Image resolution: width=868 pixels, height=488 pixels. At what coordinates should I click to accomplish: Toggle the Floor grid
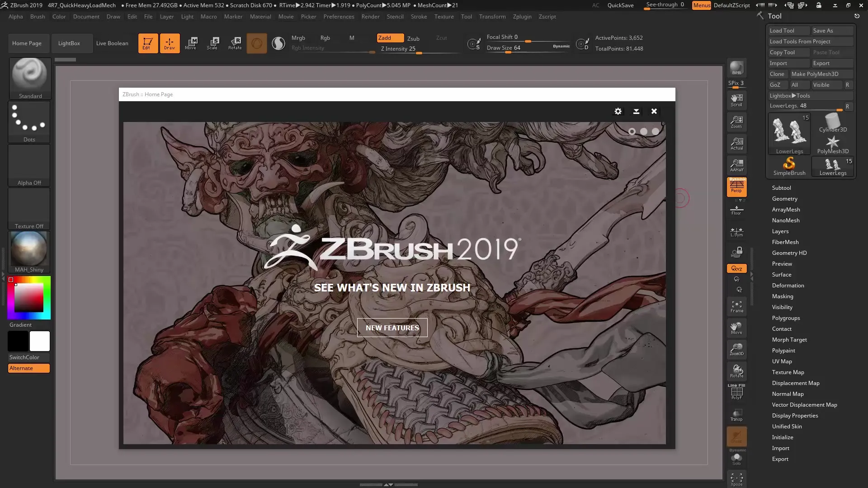tap(736, 210)
